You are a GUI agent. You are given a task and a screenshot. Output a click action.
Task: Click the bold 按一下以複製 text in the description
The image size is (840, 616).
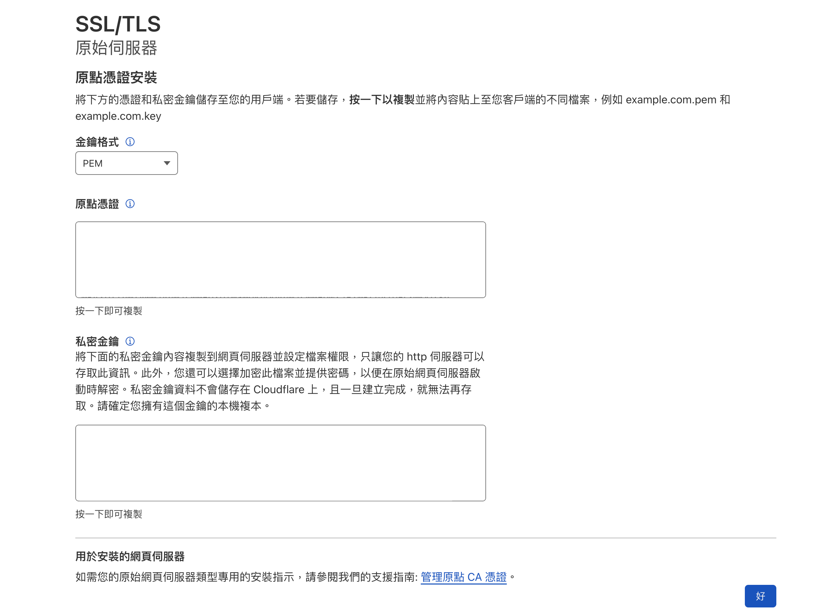pyautogui.click(x=382, y=100)
